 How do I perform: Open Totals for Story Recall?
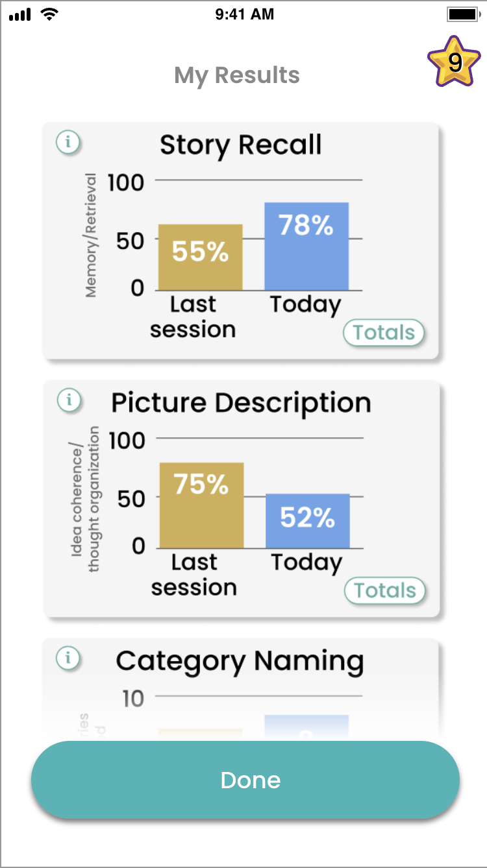384,333
